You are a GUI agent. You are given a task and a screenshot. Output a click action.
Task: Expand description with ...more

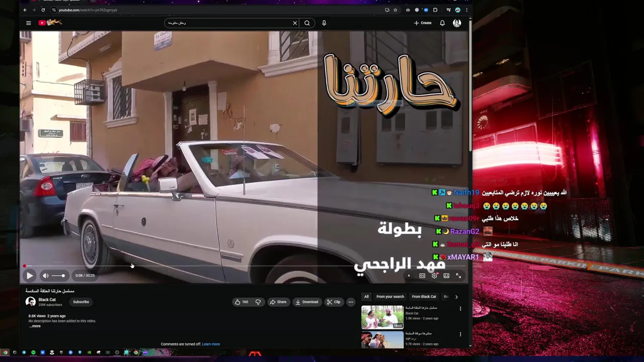pyautogui.click(x=35, y=326)
